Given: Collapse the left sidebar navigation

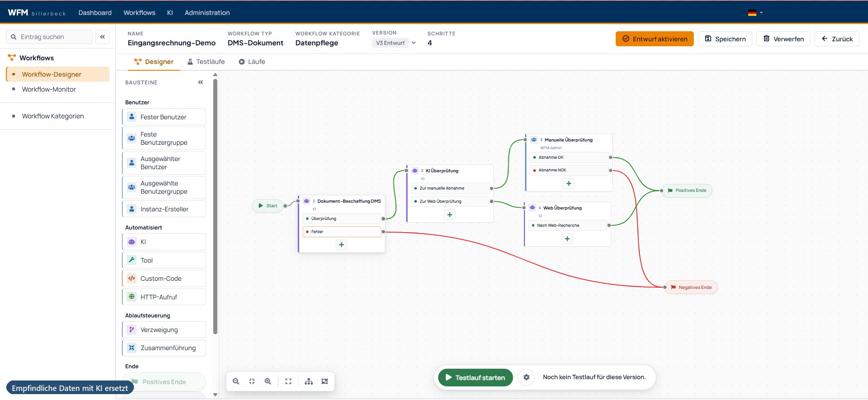Looking at the screenshot, I should point(103,37).
